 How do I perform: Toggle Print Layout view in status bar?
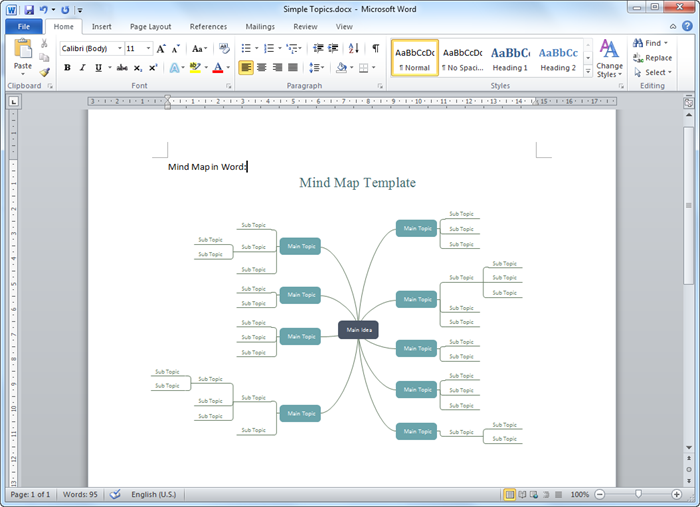(x=510, y=495)
